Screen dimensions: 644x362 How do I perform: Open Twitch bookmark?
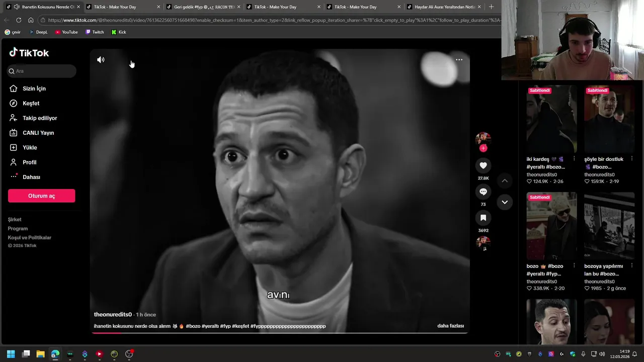click(x=95, y=32)
